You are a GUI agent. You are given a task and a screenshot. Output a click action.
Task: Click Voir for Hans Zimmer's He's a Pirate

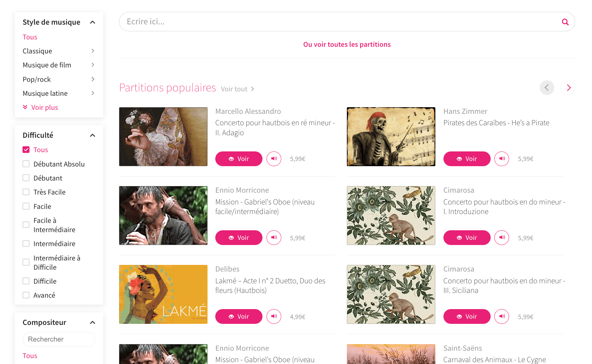coord(467,159)
